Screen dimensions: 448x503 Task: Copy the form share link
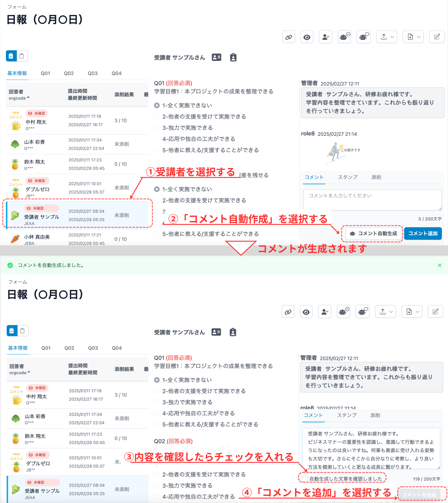point(288,37)
